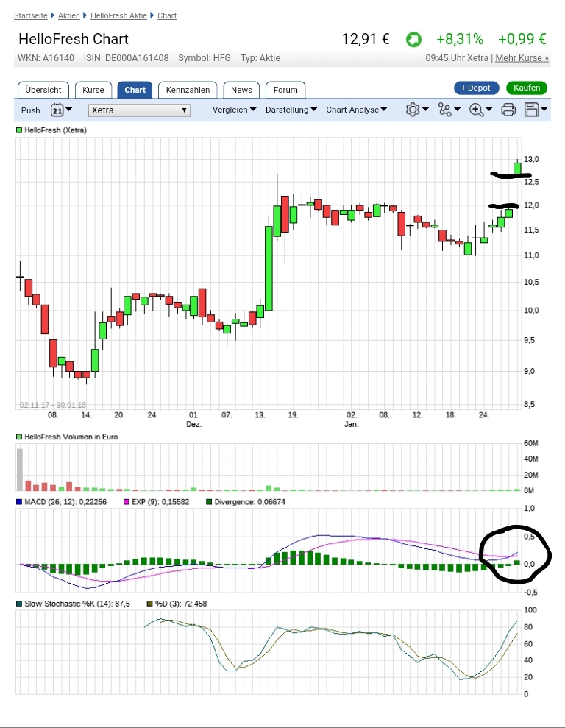Click the %D (3) legend swatch
This screenshot has width=565, height=728.
pyautogui.click(x=150, y=604)
